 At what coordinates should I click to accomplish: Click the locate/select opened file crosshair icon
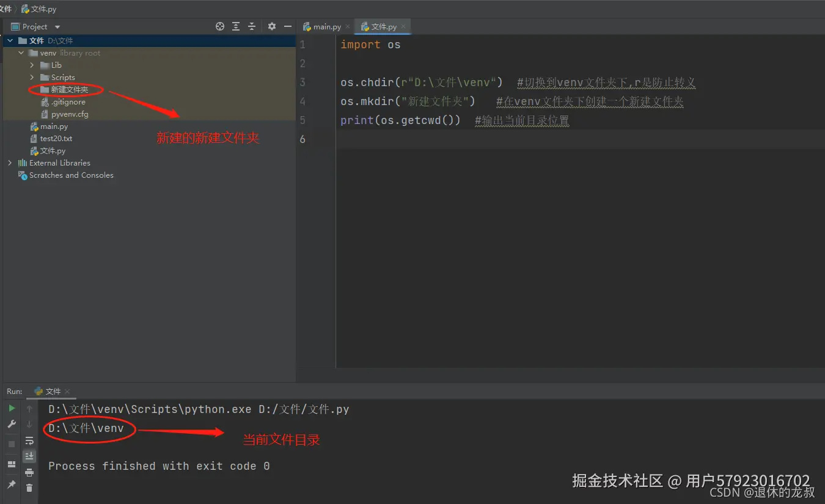click(220, 26)
